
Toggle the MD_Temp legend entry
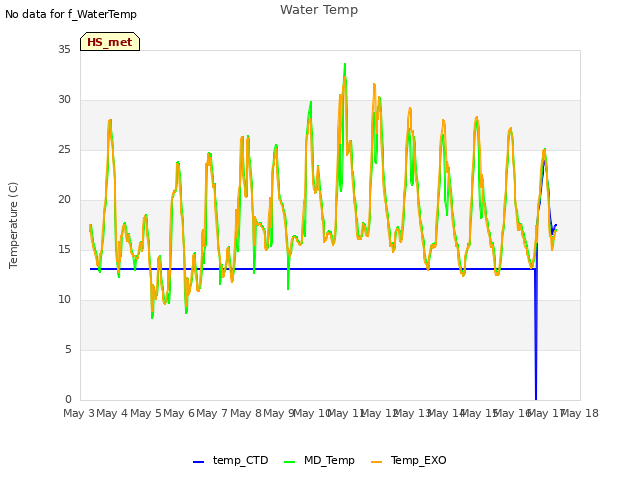tap(319, 460)
